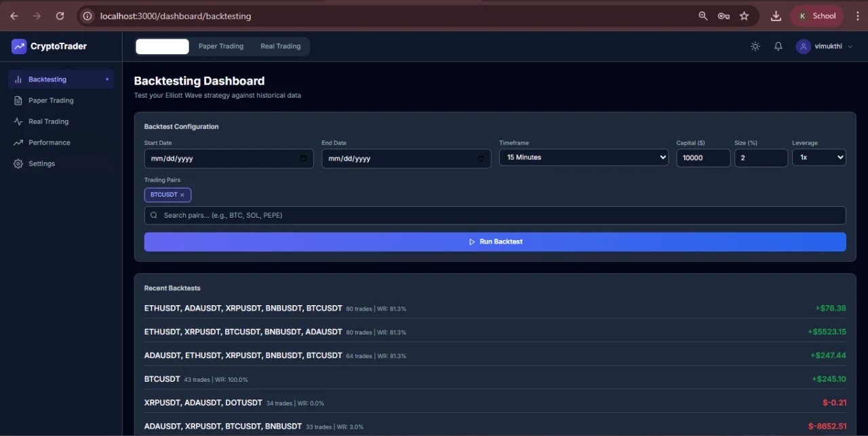This screenshot has width=868, height=436.
Task: Click the Capital ($) input
Action: pos(703,158)
